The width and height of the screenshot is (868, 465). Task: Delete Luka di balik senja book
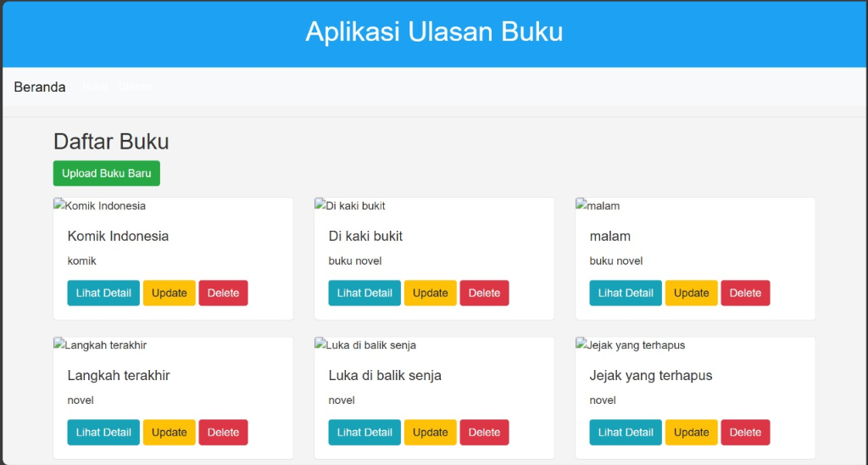tap(484, 432)
